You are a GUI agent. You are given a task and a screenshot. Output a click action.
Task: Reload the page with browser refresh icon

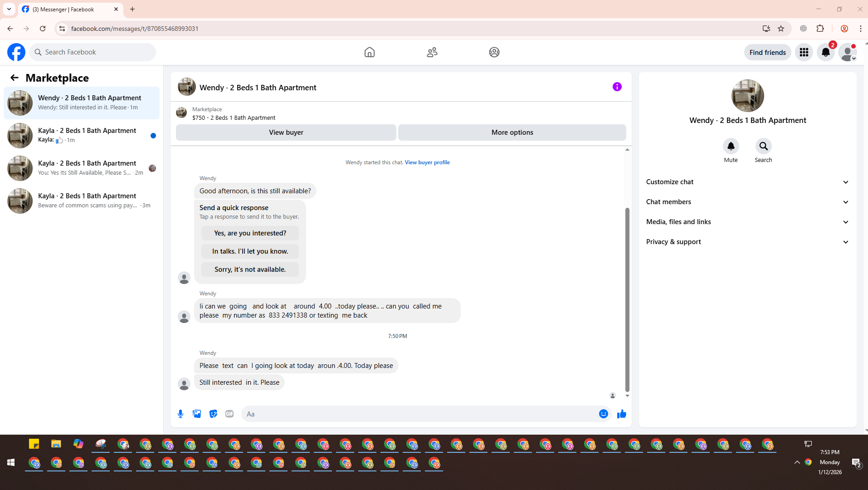[x=43, y=29]
